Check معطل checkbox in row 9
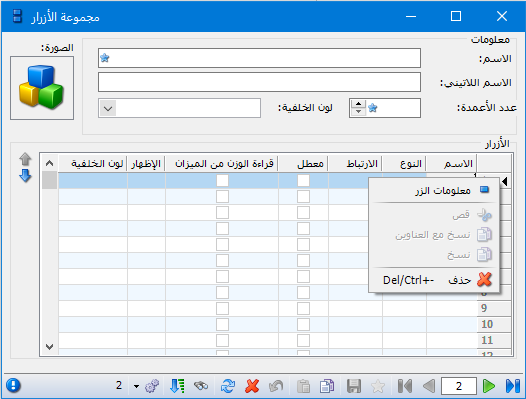 point(303,308)
